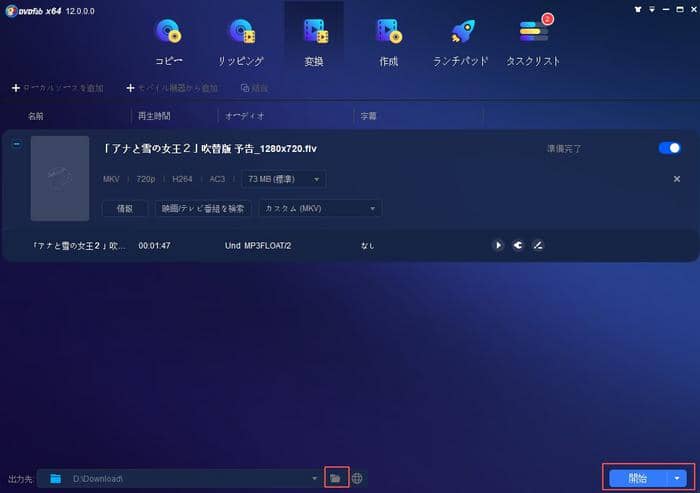Click the 情報 (Info) button
700x493 pixels.
125,209
